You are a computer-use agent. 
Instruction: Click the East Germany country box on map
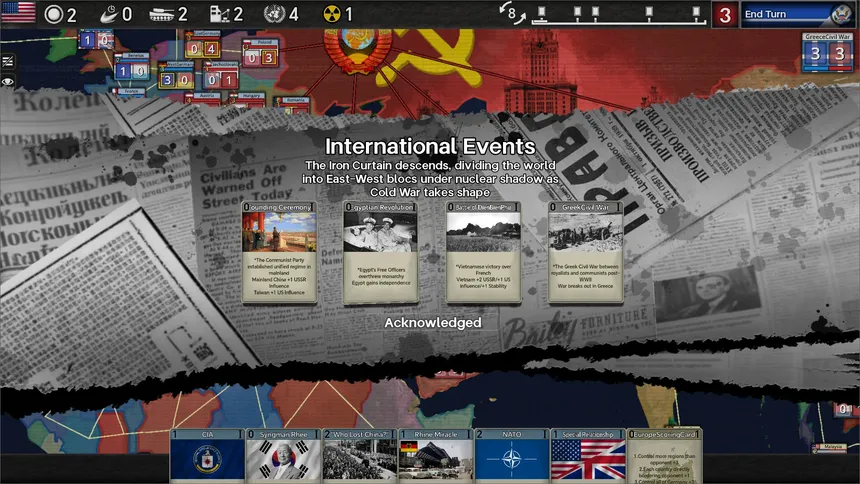tap(202, 45)
